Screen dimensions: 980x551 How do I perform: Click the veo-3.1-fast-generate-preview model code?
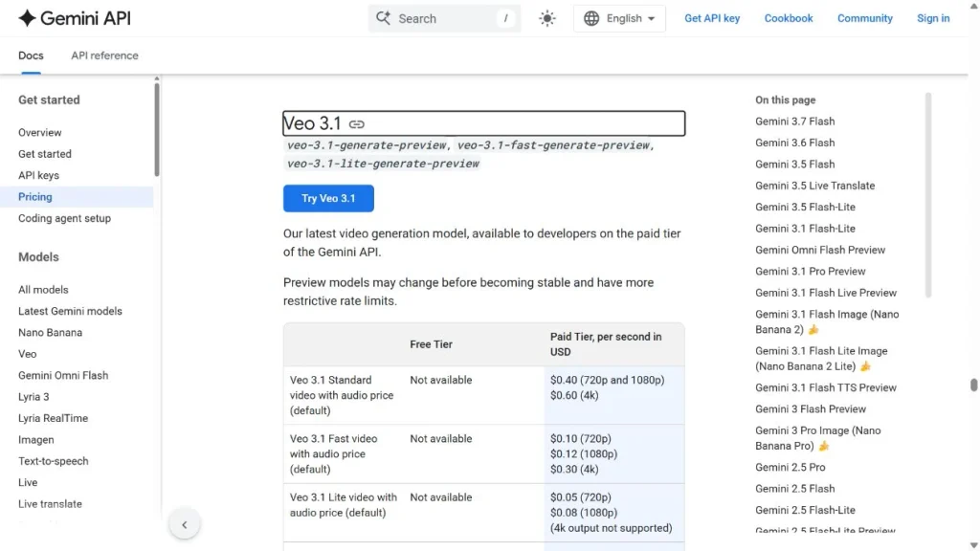click(x=553, y=145)
